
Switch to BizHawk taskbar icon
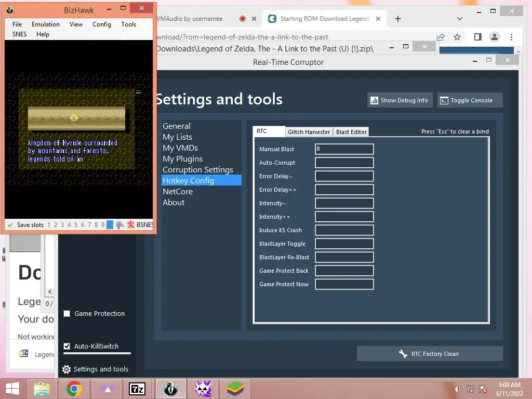pyautogui.click(x=170, y=389)
